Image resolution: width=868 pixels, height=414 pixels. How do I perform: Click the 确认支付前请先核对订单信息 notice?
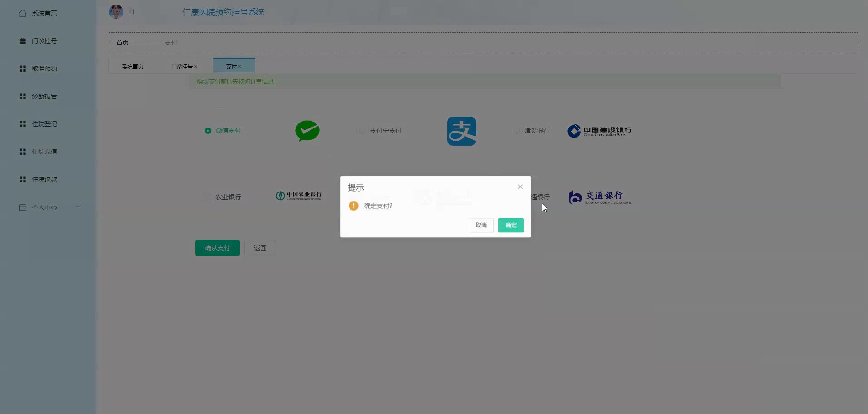coord(235,82)
